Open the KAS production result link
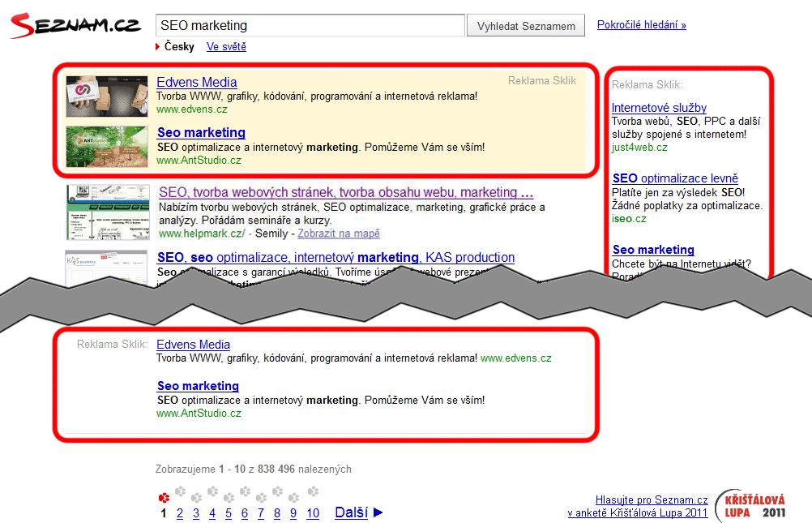This screenshot has height=523, width=812. coord(336,258)
